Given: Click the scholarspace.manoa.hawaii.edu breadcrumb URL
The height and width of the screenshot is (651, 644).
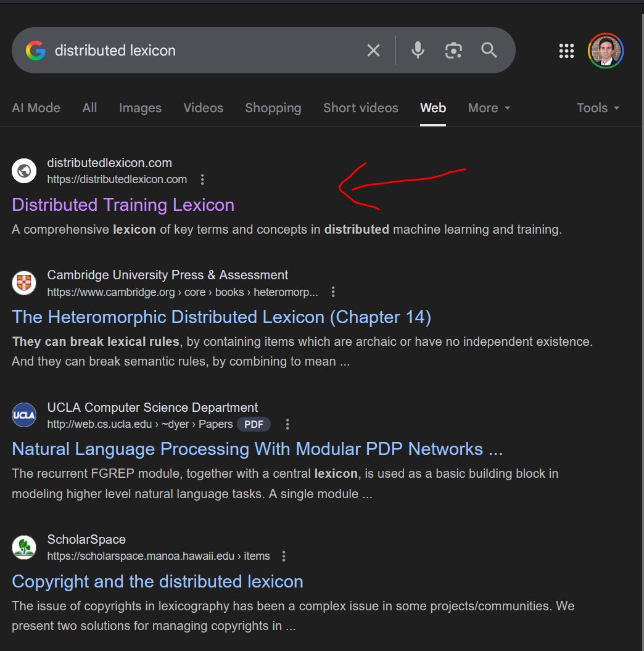Looking at the screenshot, I should click(x=159, y=556).
